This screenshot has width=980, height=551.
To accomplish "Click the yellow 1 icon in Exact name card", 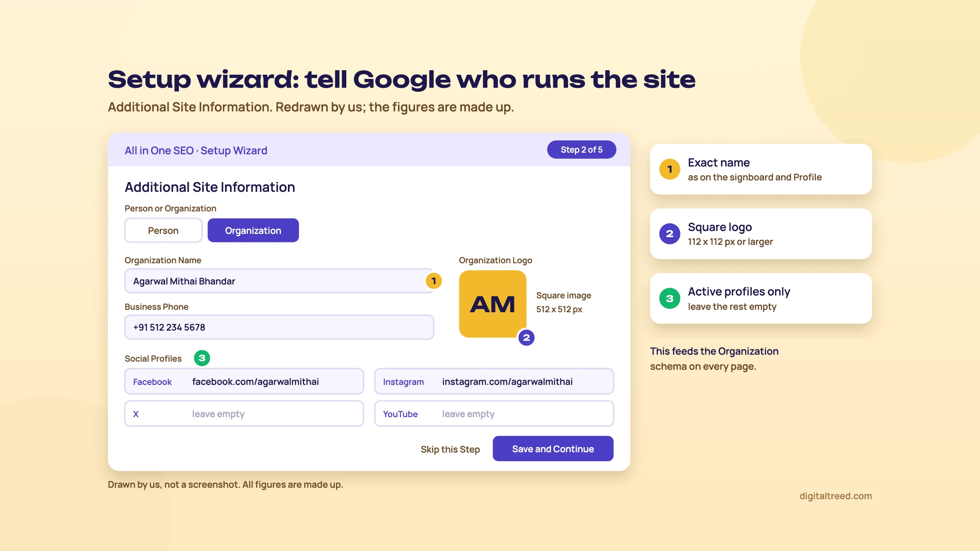I will [x=670, y=169].
